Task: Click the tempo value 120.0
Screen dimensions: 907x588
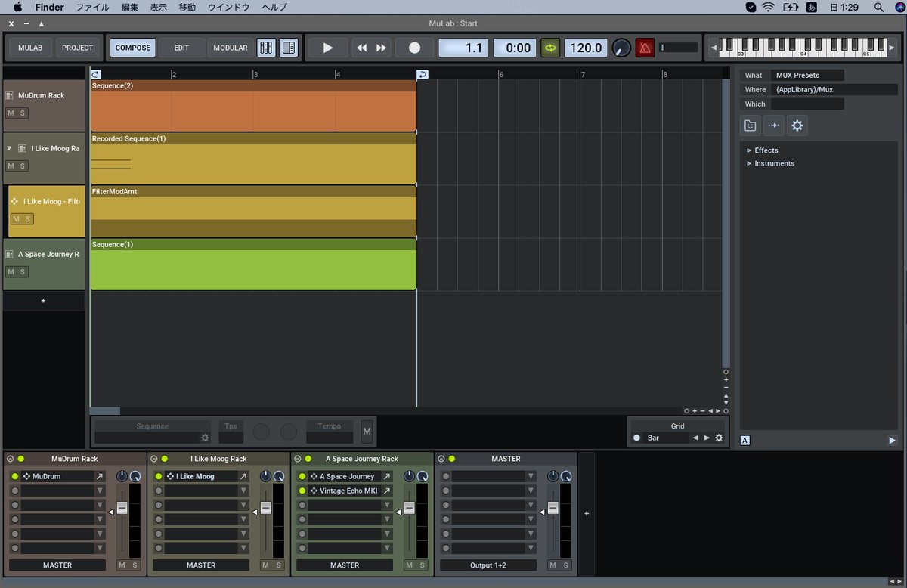Action: pos(586,48)
